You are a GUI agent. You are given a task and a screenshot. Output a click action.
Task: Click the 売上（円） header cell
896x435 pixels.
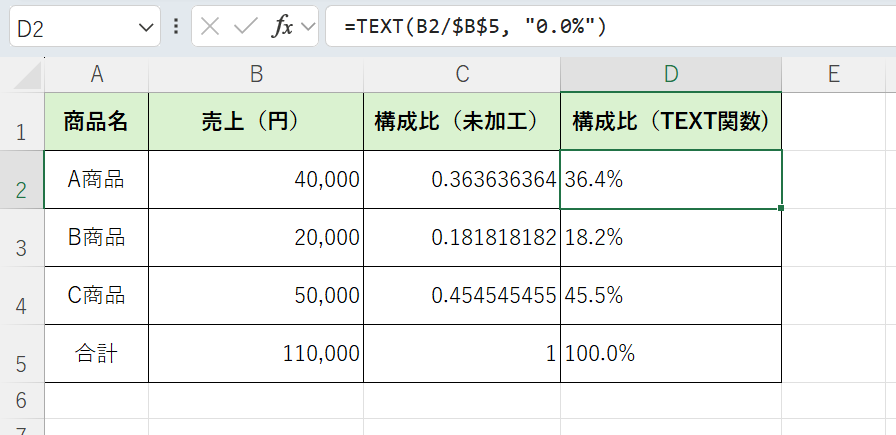pos(256,122)
